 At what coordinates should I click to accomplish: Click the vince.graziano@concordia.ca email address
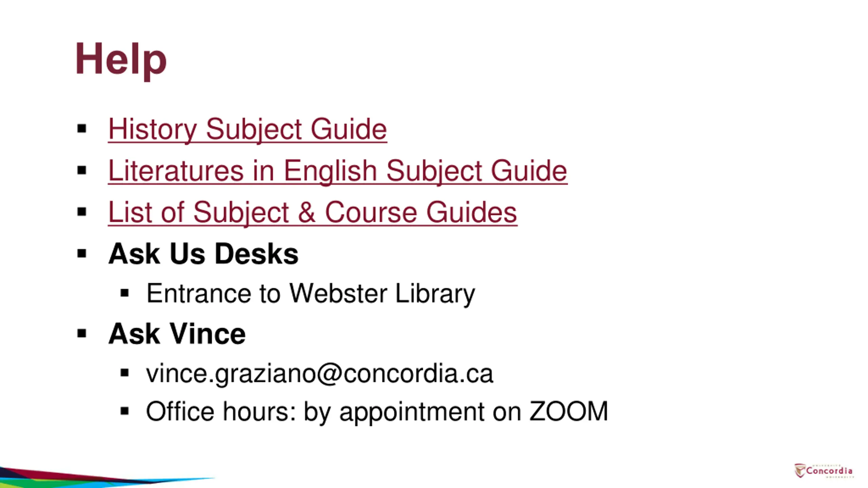point(319,374)
